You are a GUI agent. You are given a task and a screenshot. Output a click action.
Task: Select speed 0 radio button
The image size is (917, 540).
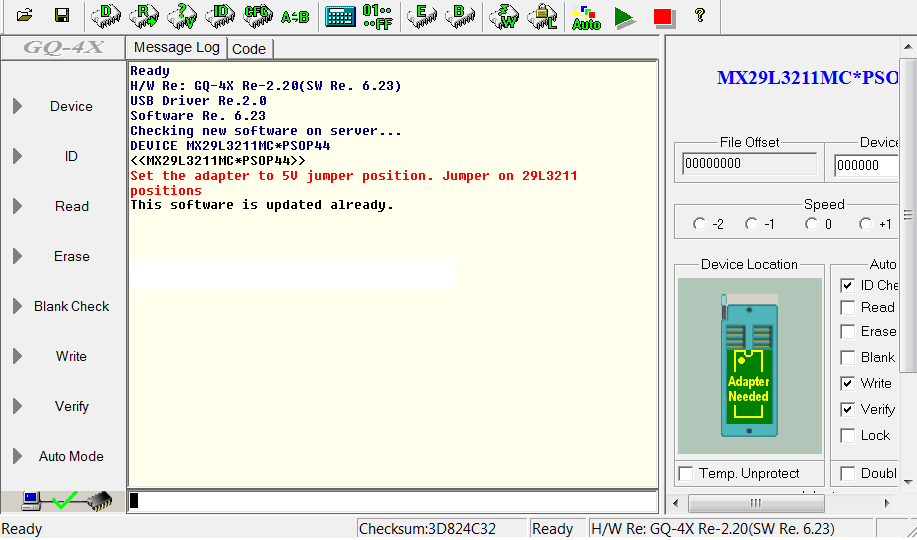(811, 224)
